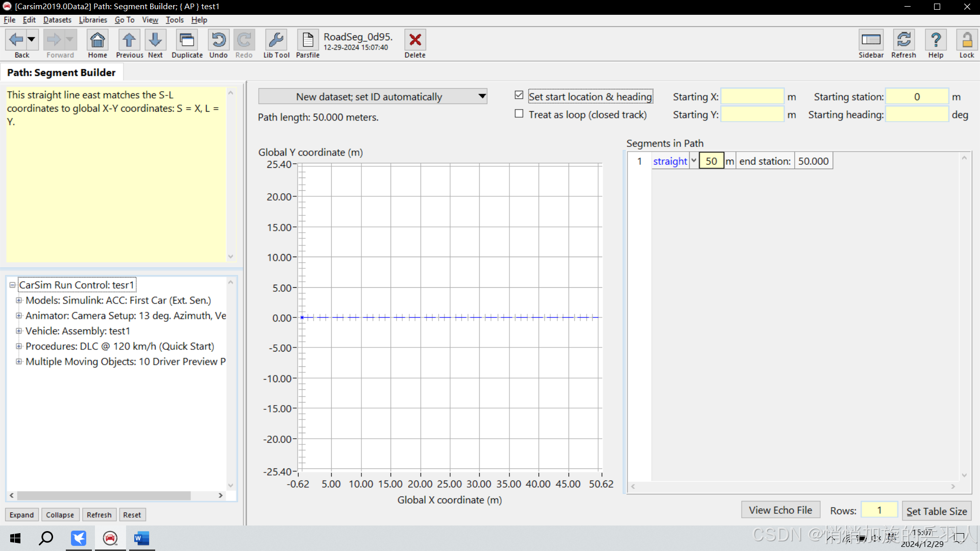The height and width of the screenshot is (551, 980).
Task: Open the Parsfile document icon
Action: [x=308, y=40]
